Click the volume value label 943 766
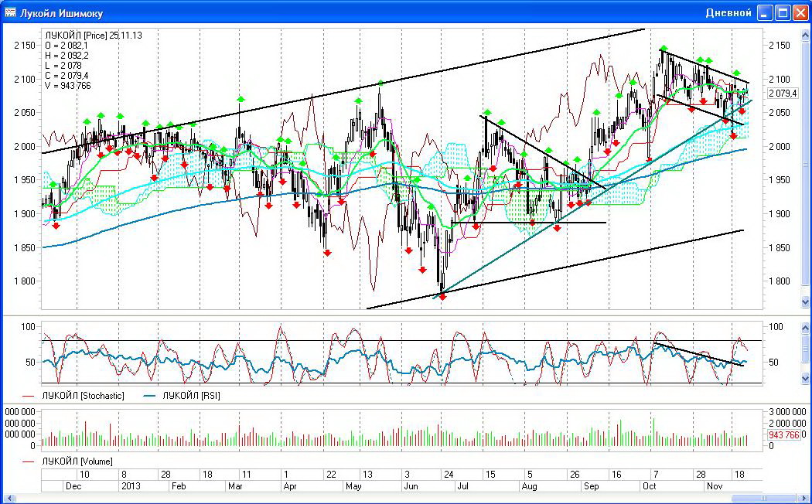Viewport: 812px width, 504px height. pos(781,436)
